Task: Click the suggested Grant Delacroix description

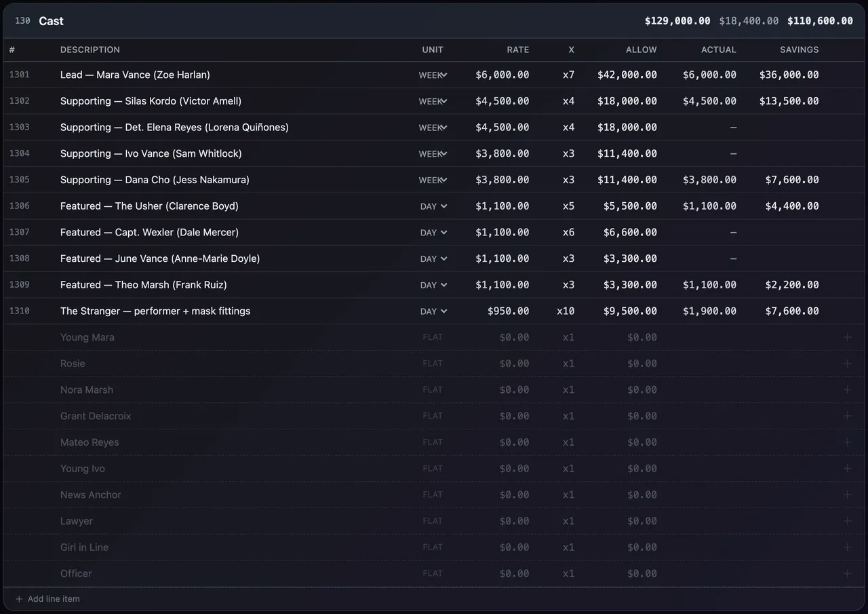Action: pos(96,416)
